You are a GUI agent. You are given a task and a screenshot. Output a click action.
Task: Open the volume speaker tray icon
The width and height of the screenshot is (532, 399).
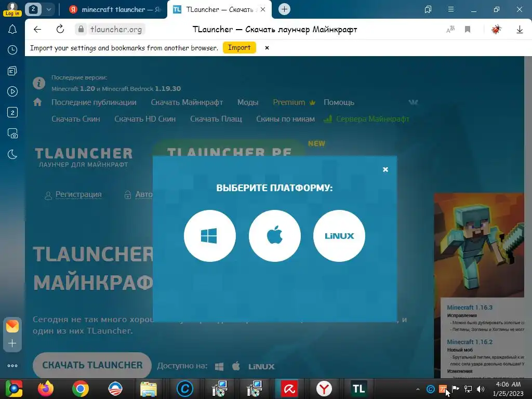[481, 389]
